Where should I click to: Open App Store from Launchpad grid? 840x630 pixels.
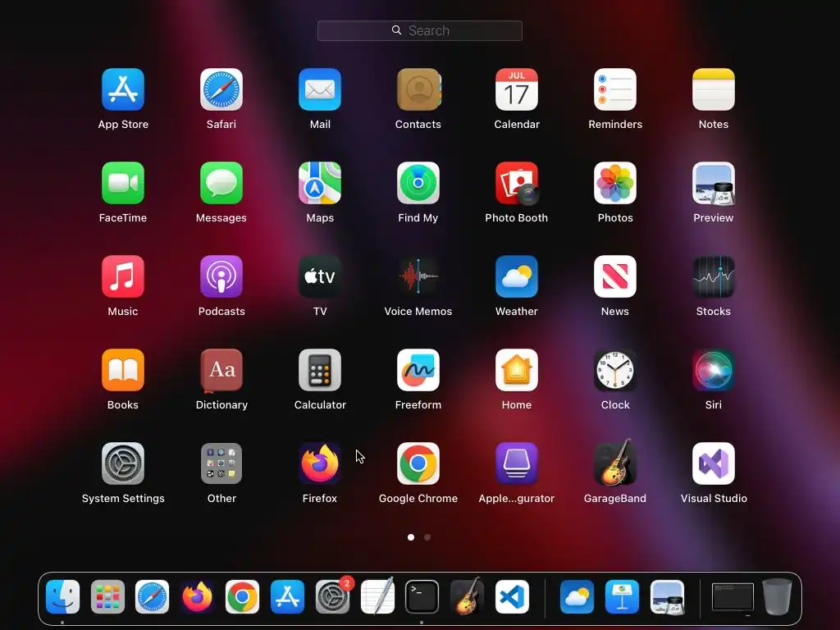[x=123, y=89]
